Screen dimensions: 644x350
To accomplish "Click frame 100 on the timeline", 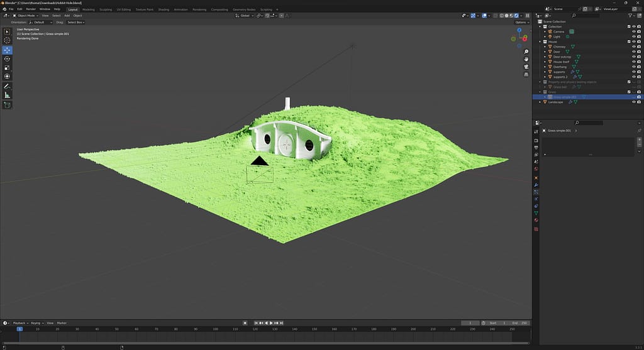I will [x=215, y=329].
